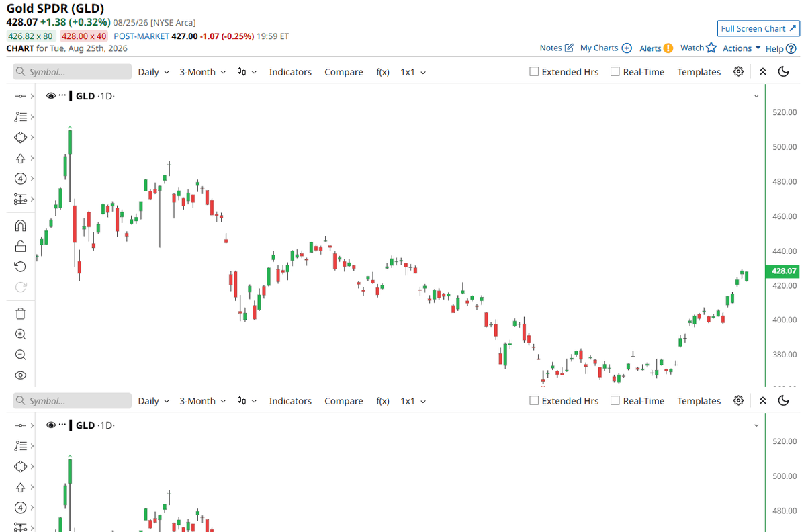
Task: Open the Help link
Action: coord(780,48)
